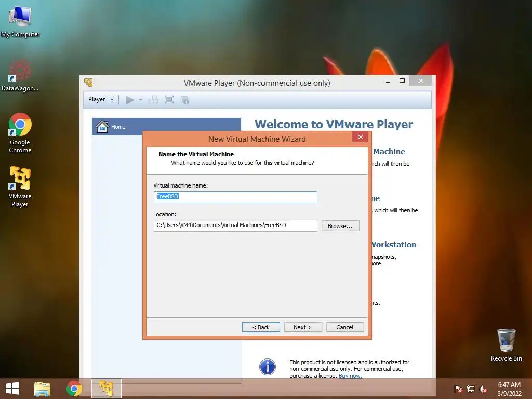
Task: Click the Location path field
Action: coord(235,225)
